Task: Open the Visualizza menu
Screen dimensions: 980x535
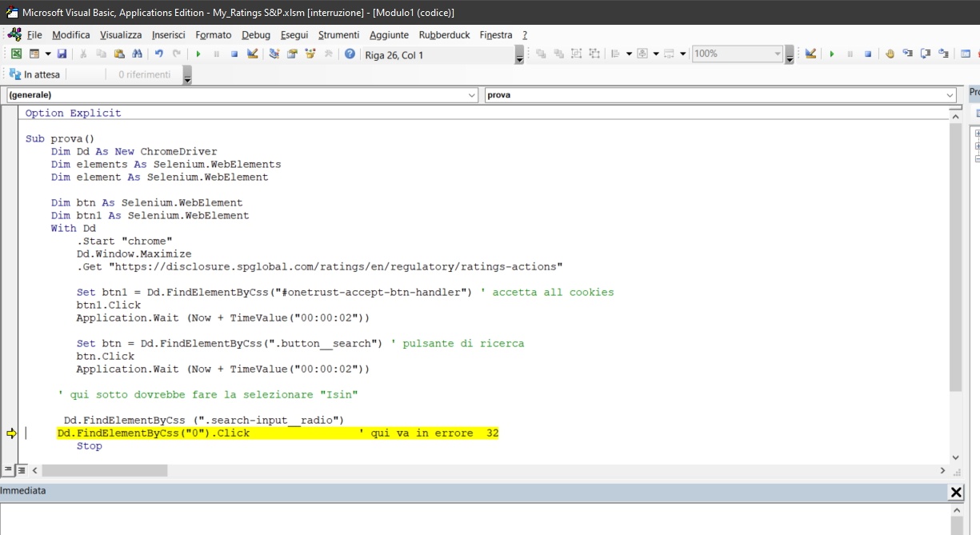Action: point(121,34)
